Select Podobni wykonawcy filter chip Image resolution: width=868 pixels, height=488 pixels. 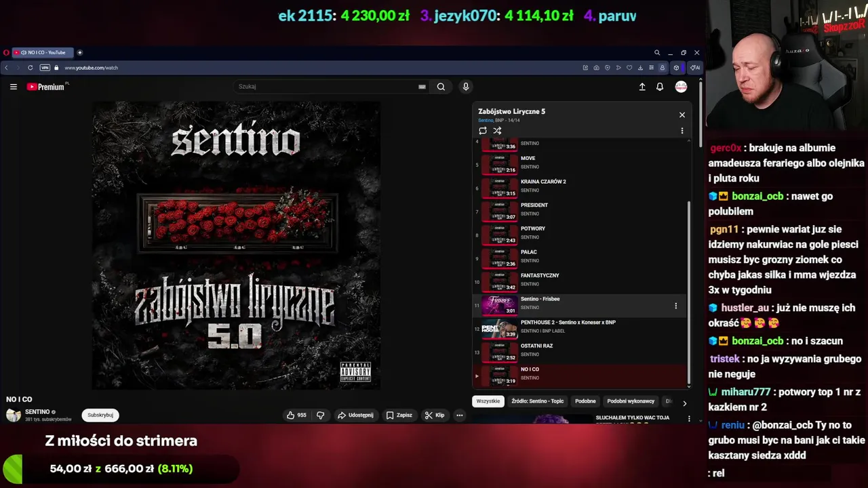(x=631, y=401)
